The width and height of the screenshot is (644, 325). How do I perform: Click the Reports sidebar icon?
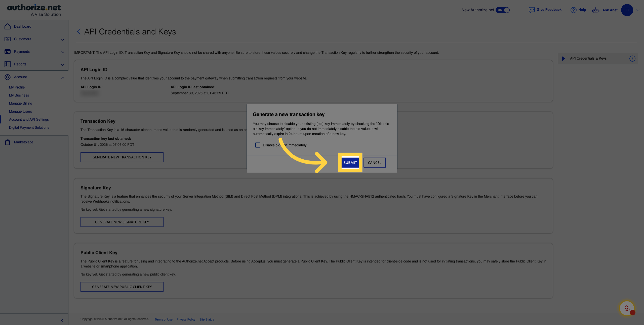pos(8,64)
